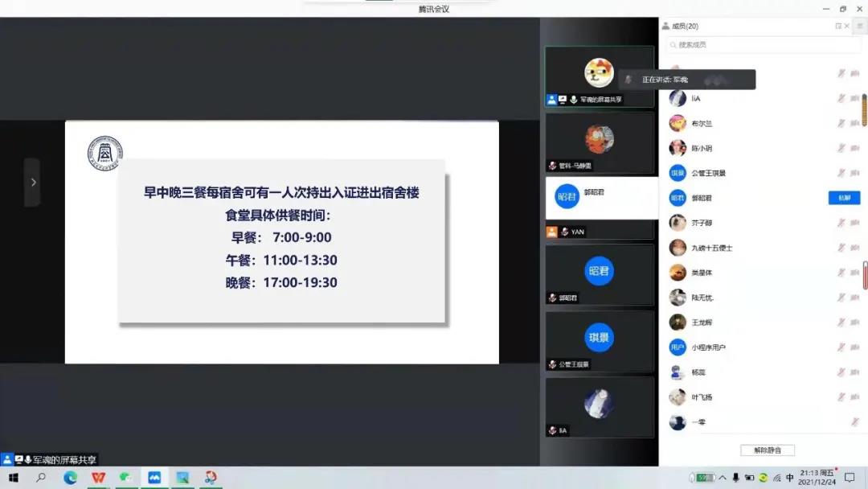Image resolution: width=868 pixels, height=489 pixels.
Task: Expand the left side panel arrow
Action: (32, 183)
